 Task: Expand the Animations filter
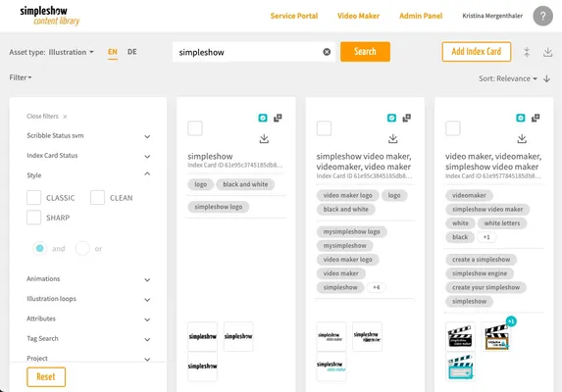(88, 279)
